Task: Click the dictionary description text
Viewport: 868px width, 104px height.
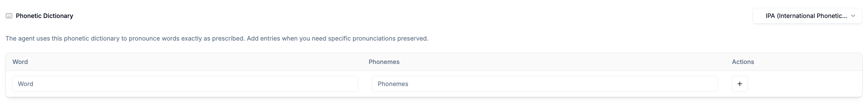Action: [x=217, y=38]
